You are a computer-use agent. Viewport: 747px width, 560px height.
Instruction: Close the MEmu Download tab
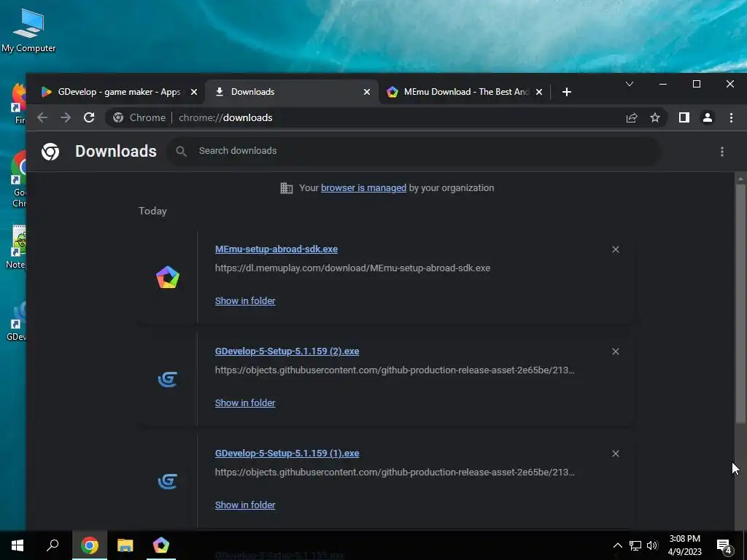(x=539, y=92)
